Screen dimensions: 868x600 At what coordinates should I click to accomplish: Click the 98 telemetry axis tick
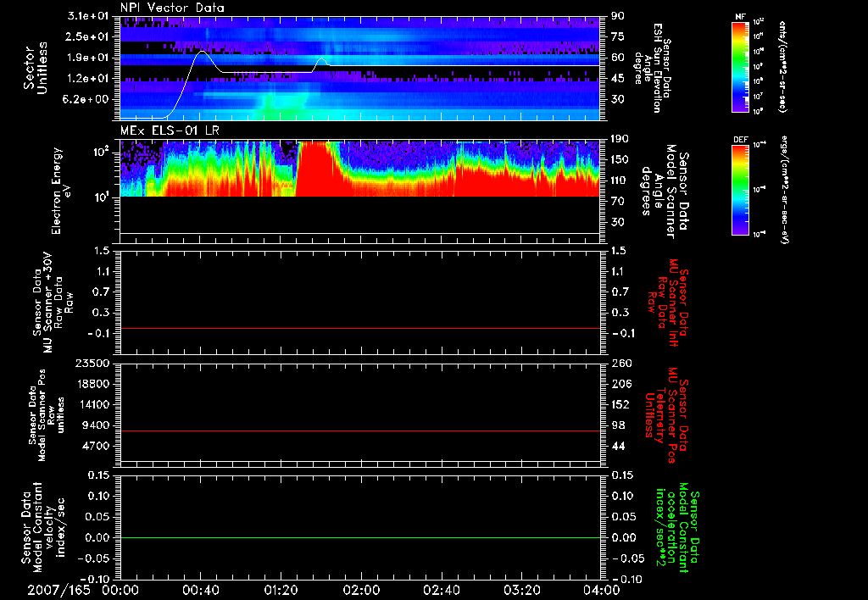point(618,425)
